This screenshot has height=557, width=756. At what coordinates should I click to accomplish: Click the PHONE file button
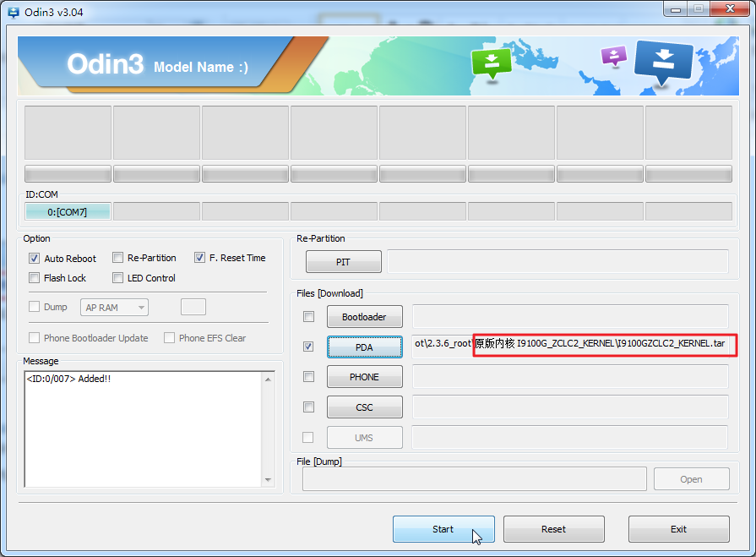[x=365, y=377]
